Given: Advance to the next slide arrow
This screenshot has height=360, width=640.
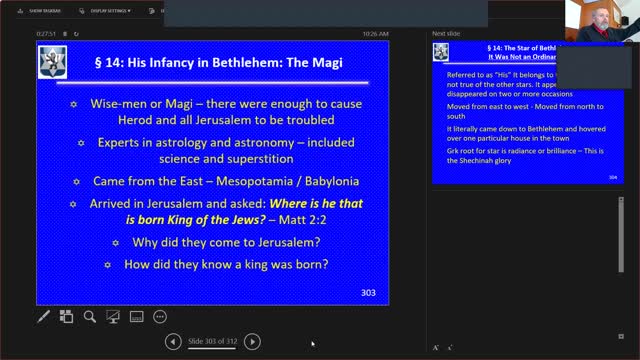Looking at the screenshot, I should 252,342.
